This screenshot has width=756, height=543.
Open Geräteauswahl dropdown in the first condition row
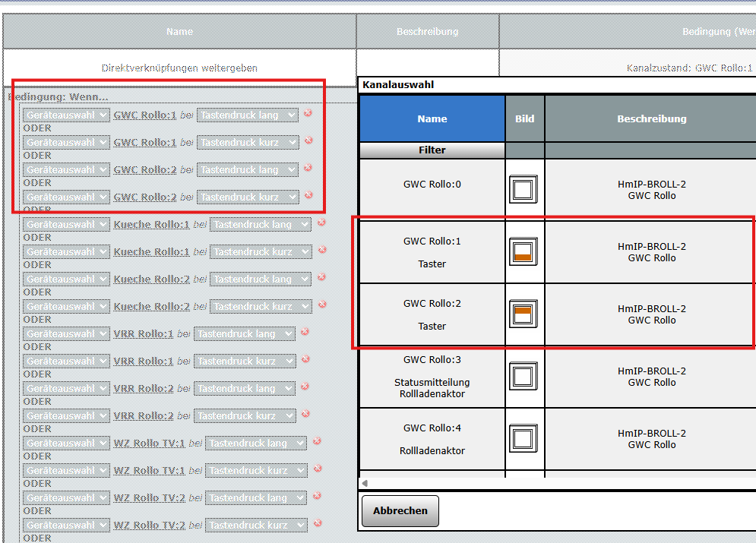[x=67, y=115]
